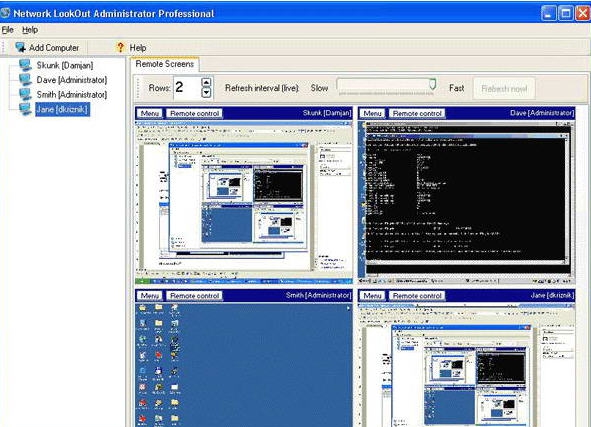591x427 pixels.
Task: Click the computer icon beside Dave [Administrator]
Action: tap(25, 80)
